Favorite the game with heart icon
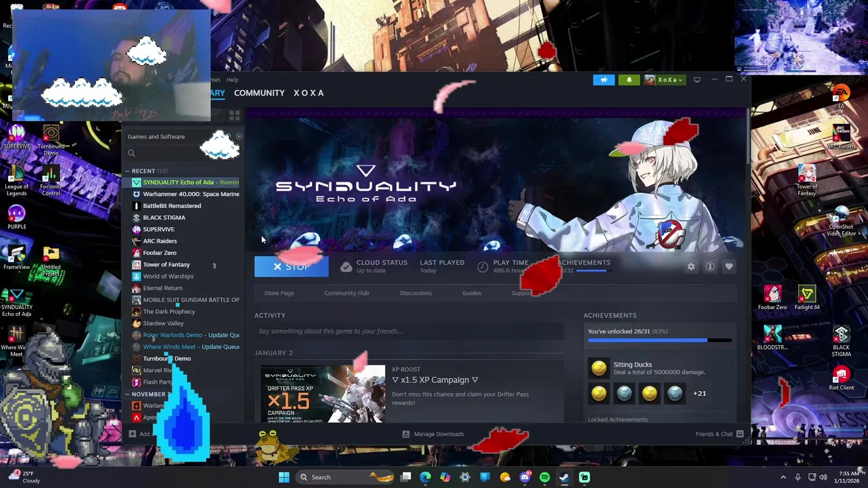The width and height of the screenshot is (868, 488). (729, 267)
